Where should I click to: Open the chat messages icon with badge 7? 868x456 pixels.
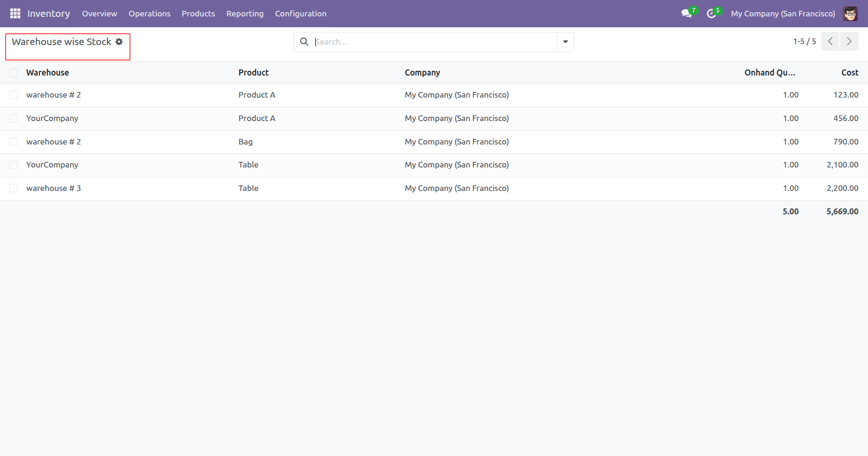tap(686, 14)
